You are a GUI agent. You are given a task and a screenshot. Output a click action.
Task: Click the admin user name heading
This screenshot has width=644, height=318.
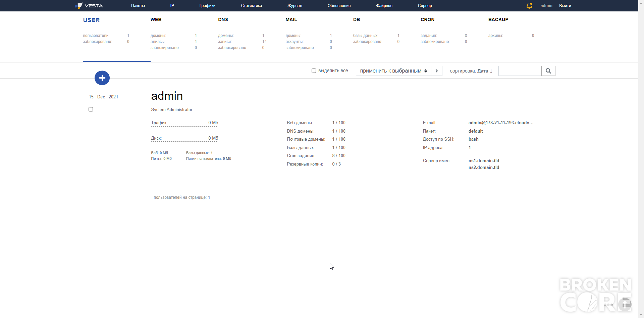click(x=167, y=96)
